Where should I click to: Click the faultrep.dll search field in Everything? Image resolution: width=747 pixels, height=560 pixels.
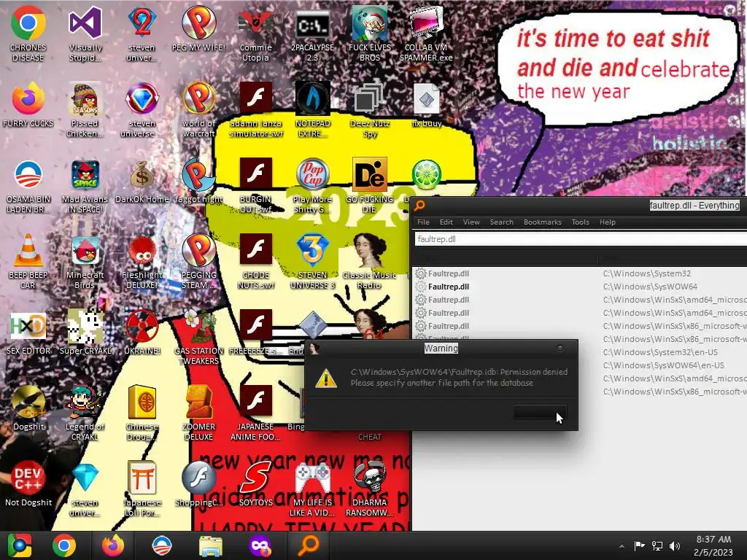[x=580, y=239]
